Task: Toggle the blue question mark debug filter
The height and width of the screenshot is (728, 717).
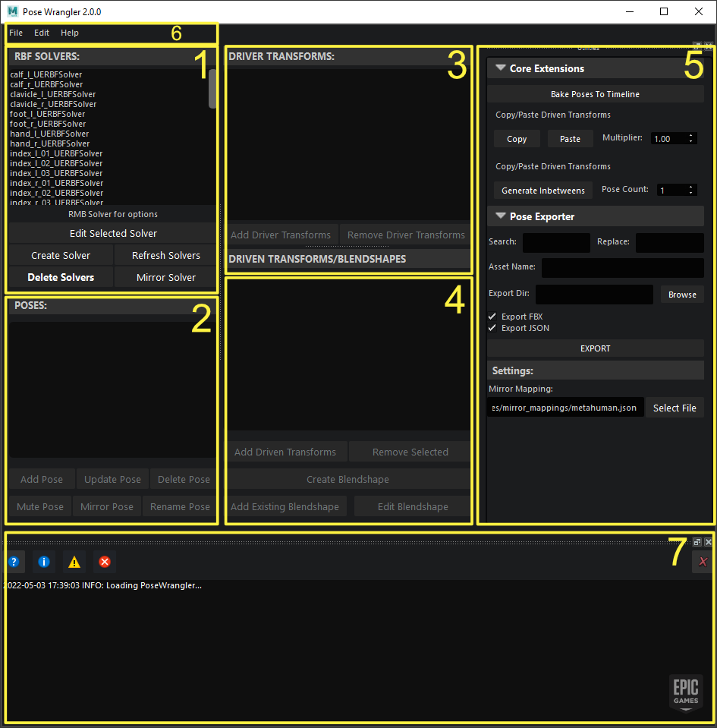Action: pyautogui.click(x=14, y=562)
